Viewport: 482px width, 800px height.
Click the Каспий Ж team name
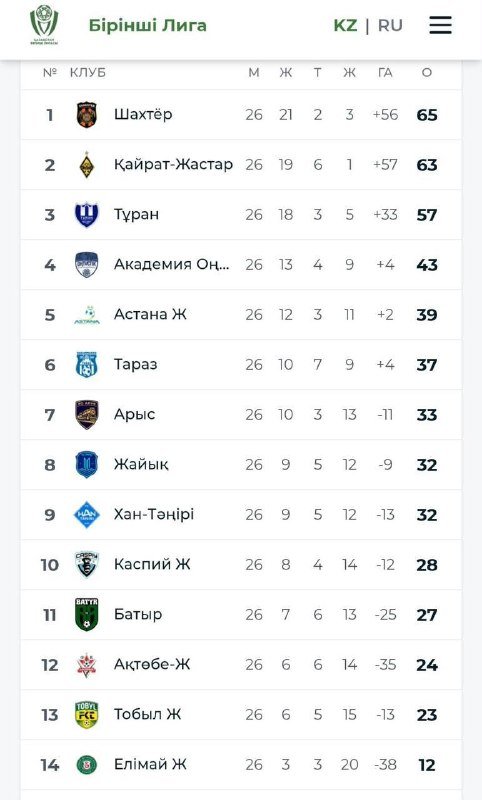pos(152,564)
